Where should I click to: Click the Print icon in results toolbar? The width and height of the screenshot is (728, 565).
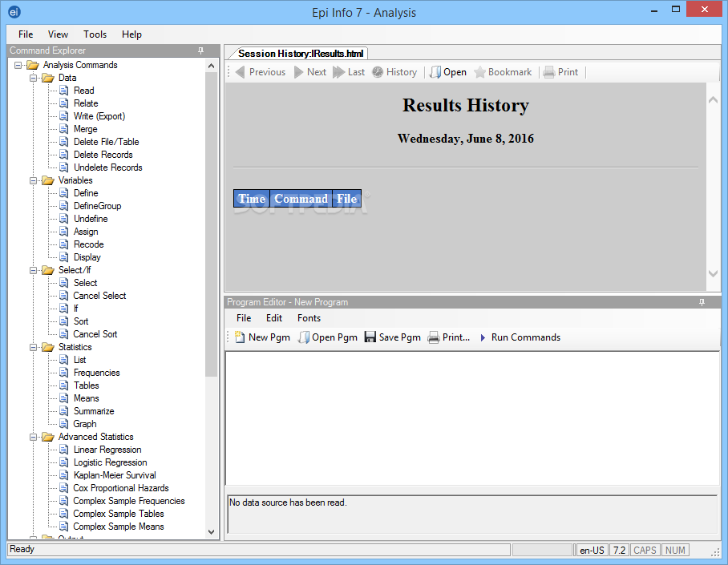pos(548,72)
